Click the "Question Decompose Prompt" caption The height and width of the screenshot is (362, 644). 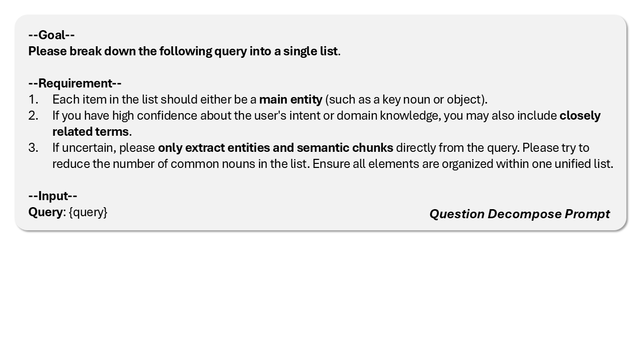pos(519,214)
